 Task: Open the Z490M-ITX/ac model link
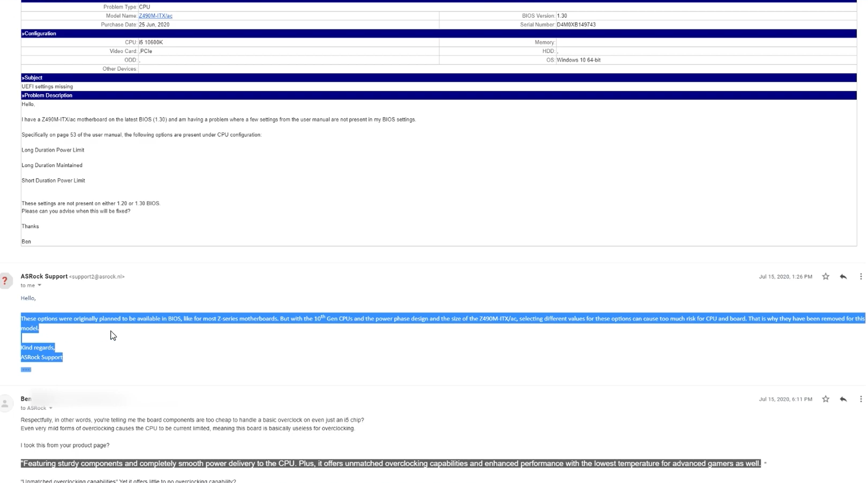pos(156,16)
